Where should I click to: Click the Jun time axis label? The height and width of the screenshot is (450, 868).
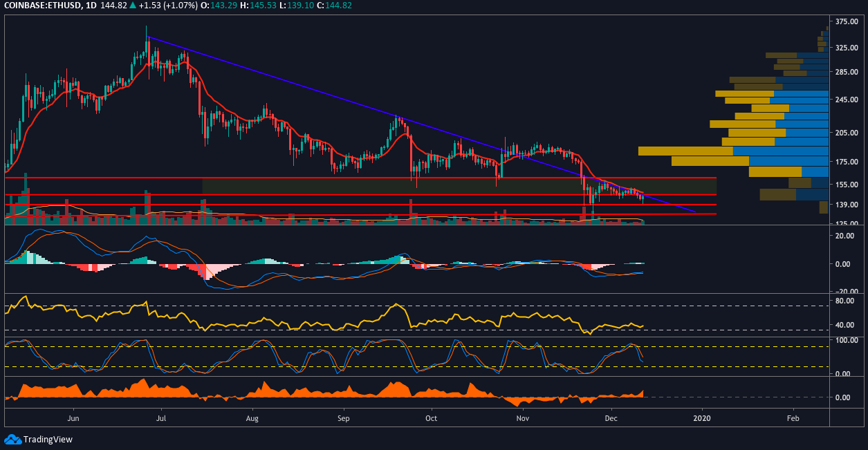click(x=74, y=418)
